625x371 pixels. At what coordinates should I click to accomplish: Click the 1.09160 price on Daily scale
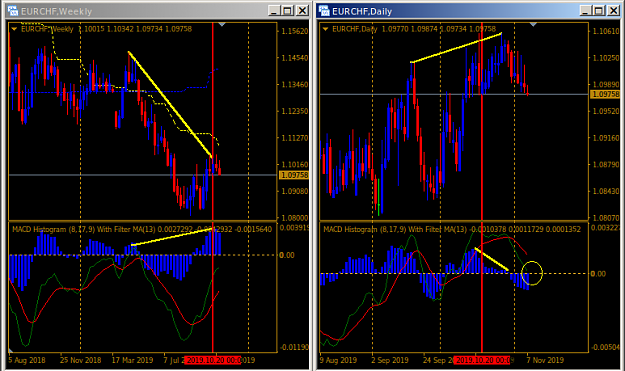(606, 138)
